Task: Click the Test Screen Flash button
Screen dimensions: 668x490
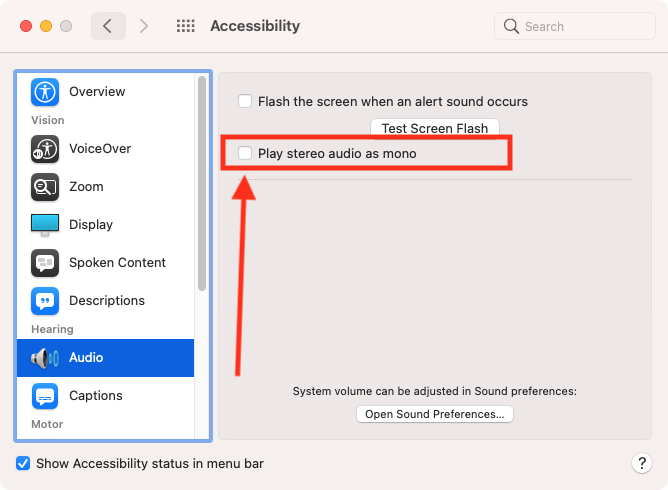Action: tap(434, 128)
